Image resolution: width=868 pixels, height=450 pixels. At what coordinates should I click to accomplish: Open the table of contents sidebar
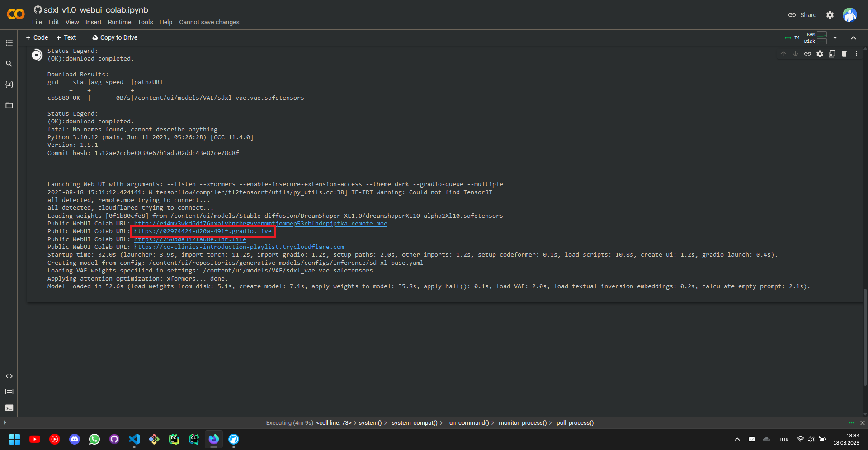point(9,43)
